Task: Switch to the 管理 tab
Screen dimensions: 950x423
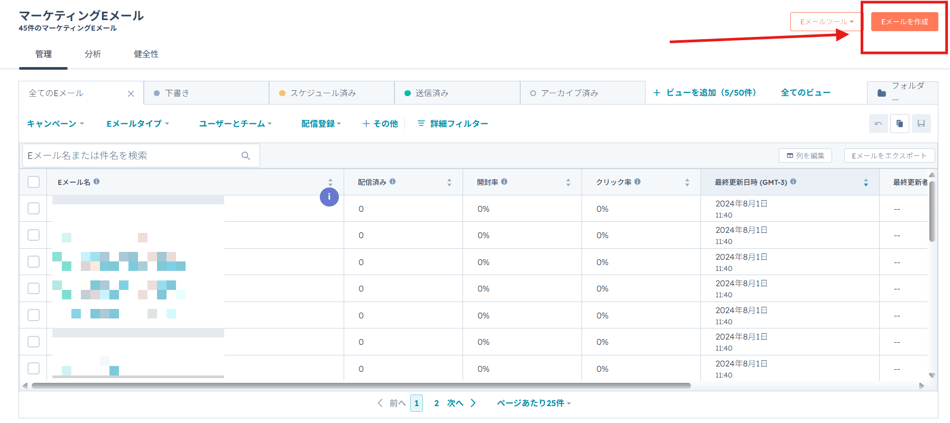Action: click(x=44, y=54)
